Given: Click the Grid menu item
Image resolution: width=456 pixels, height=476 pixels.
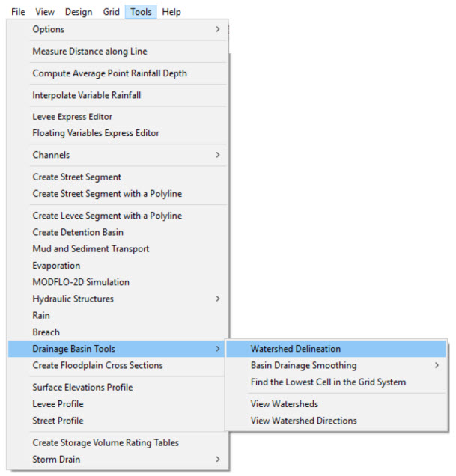Looking at the screenshot, I should (111, 12).
